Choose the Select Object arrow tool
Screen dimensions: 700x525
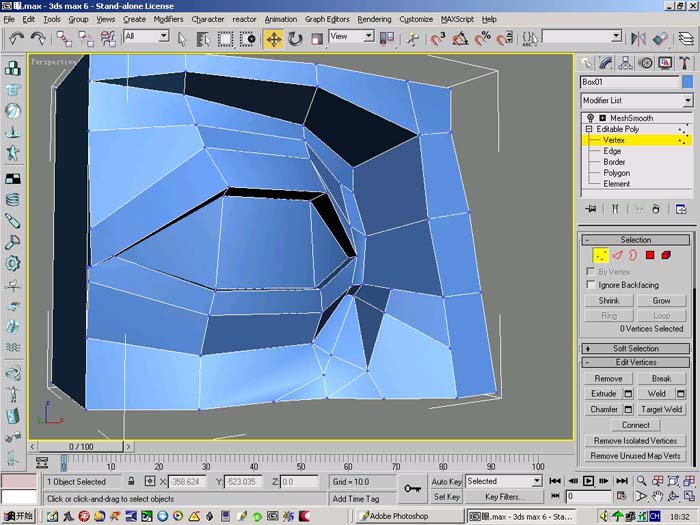pos(181,39)
